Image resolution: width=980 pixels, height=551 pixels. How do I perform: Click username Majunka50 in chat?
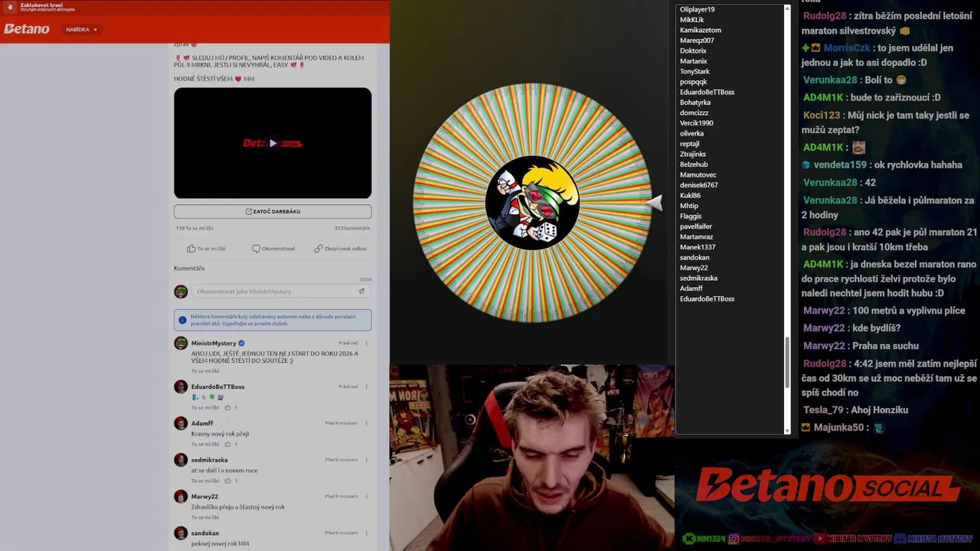[x=838, y=427]
